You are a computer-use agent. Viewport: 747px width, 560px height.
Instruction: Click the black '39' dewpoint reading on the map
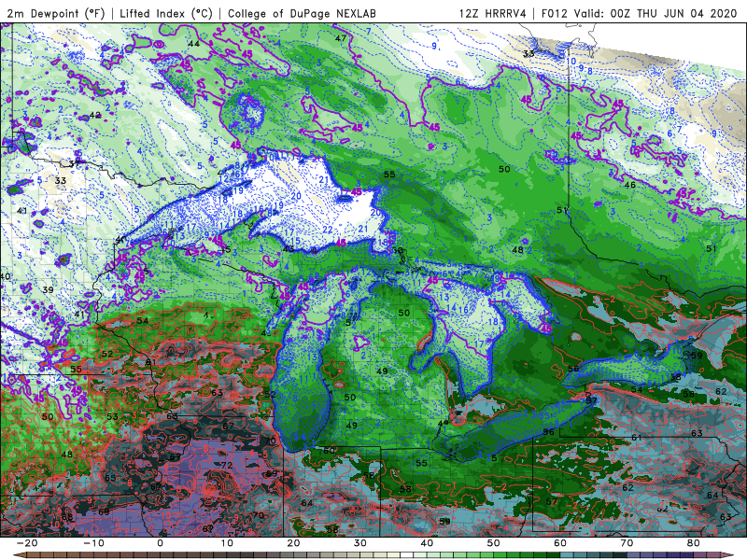48,290
